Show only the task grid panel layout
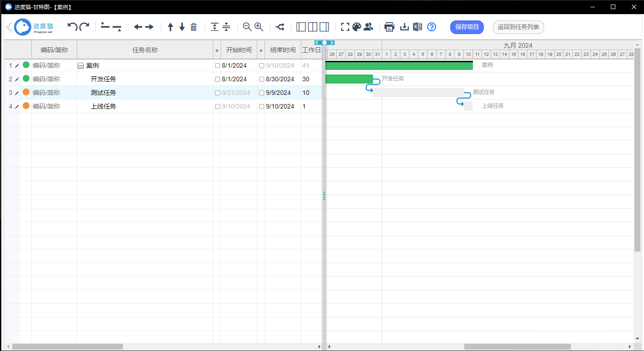 point(301,27)
